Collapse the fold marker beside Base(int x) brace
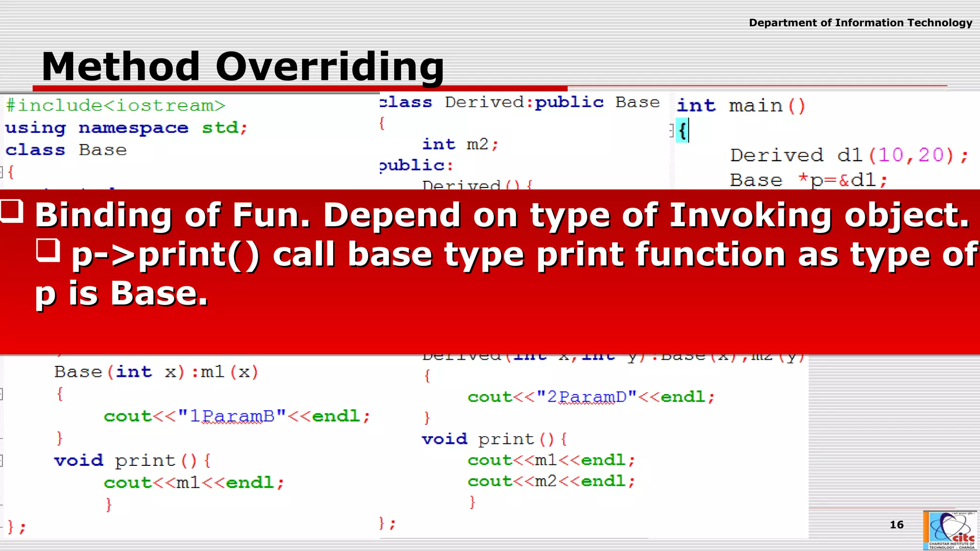 click(1, 394)
